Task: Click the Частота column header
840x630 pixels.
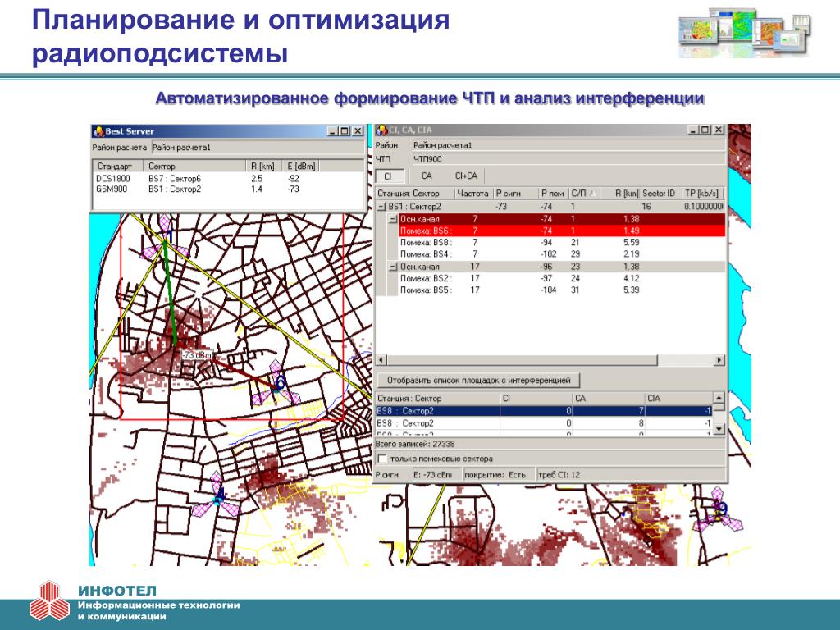Action: [x=473, y=194]
